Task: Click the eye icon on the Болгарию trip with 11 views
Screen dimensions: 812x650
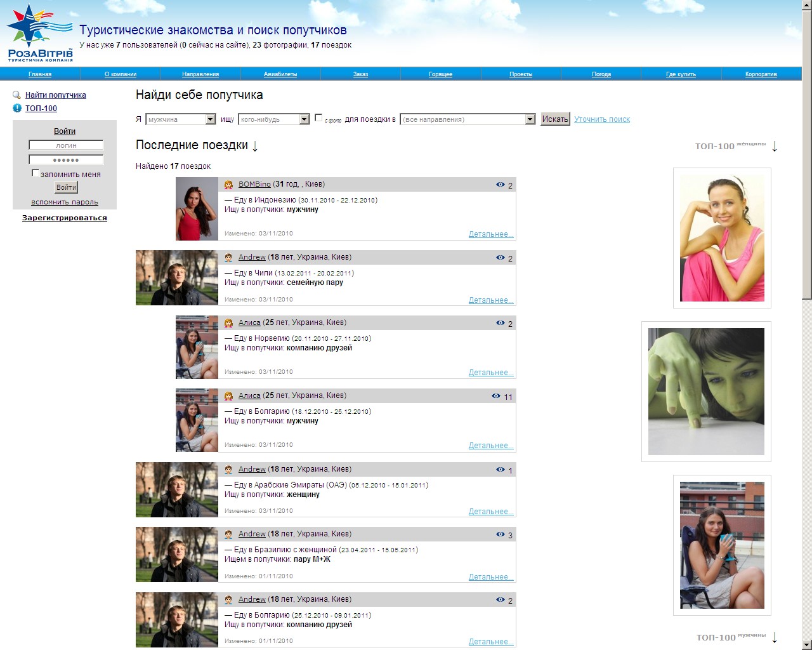Action: coord(496,396)
